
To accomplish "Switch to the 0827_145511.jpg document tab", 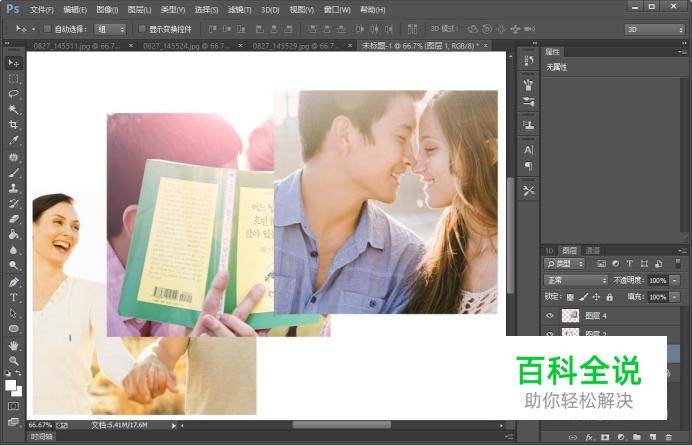I will coord(76,45).
